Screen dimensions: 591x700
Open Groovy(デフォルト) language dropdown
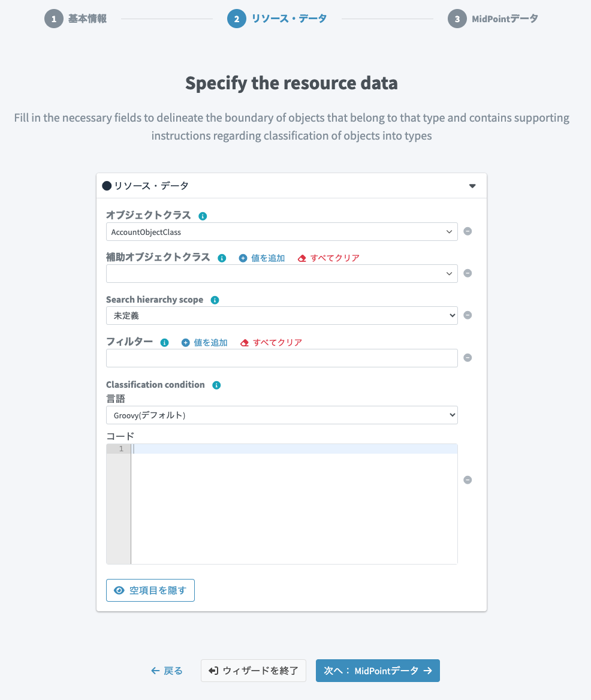coord(282,415)
